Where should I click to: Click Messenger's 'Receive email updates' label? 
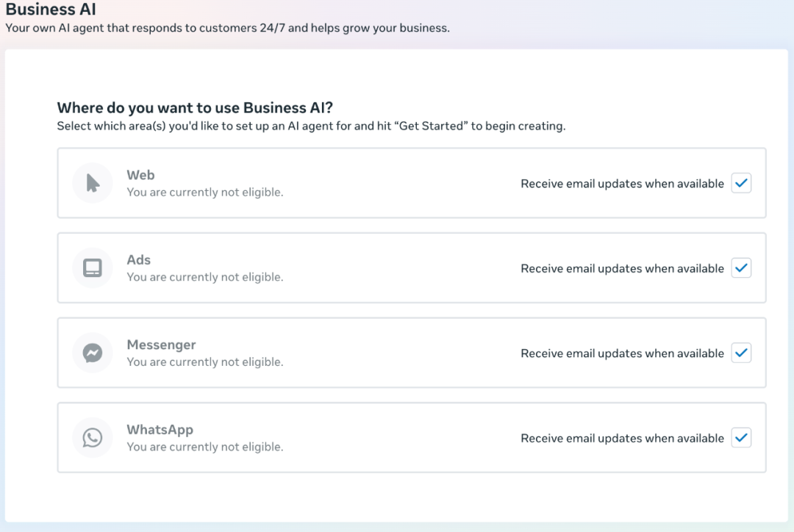point(622,353)
